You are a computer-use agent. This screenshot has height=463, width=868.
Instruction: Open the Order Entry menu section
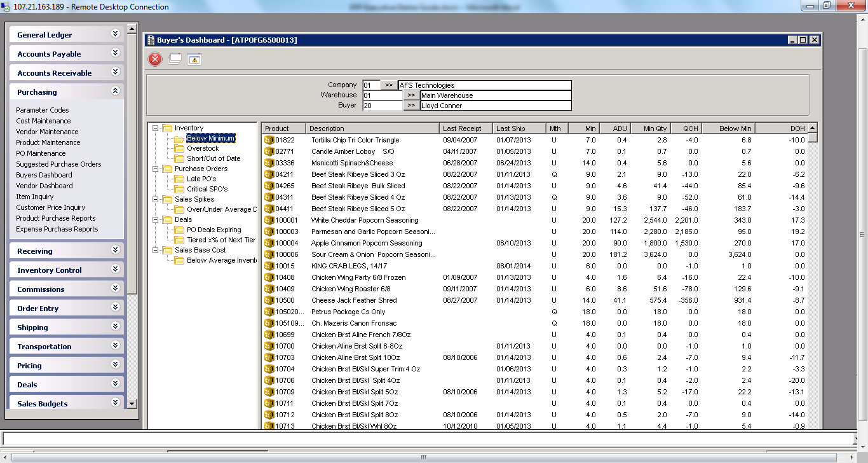tap(66, 308)
